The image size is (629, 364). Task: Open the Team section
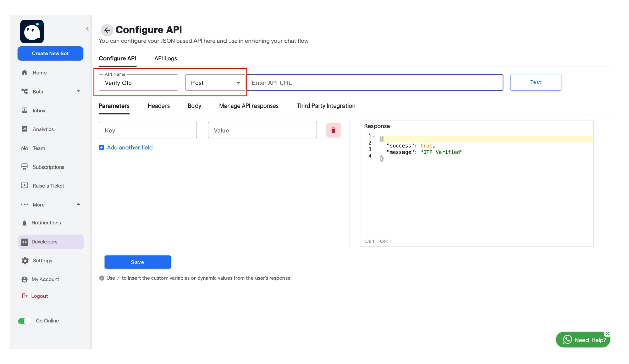coord(39,148)
